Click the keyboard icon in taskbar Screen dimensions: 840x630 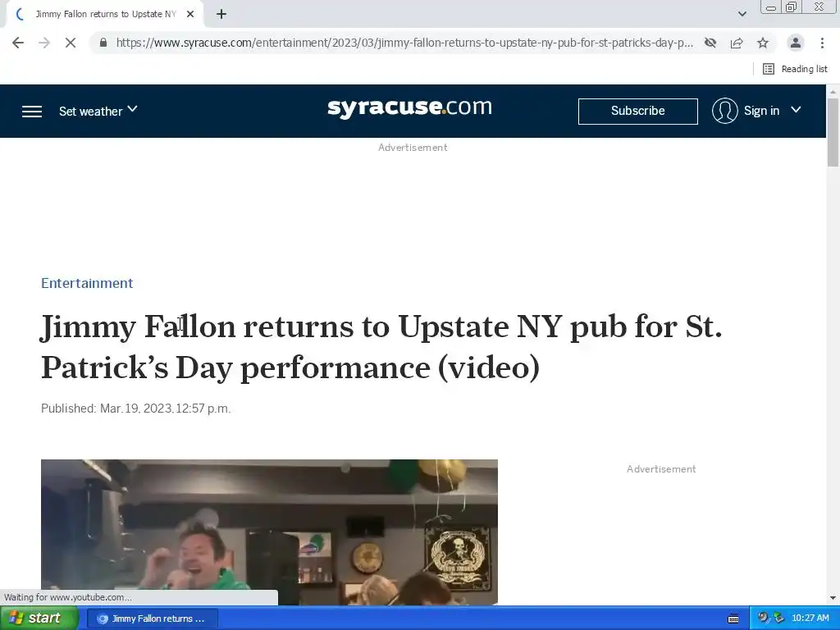click(733, 619)
